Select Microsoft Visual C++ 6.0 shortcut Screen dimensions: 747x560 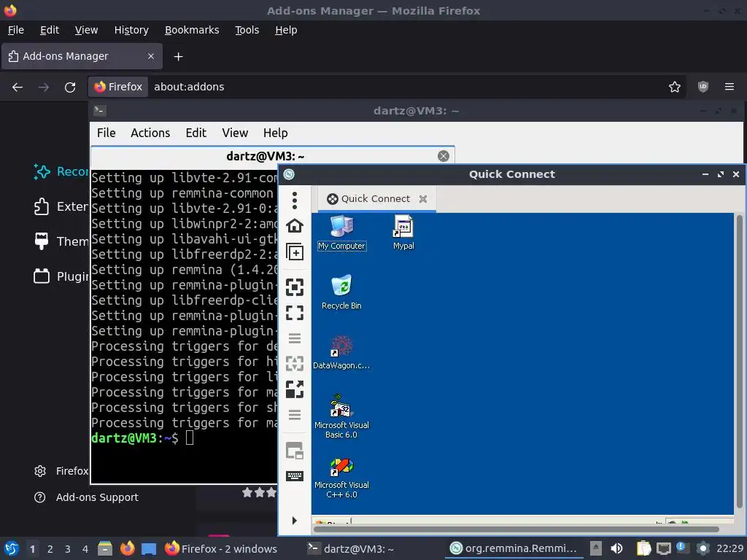coord(341,478)
